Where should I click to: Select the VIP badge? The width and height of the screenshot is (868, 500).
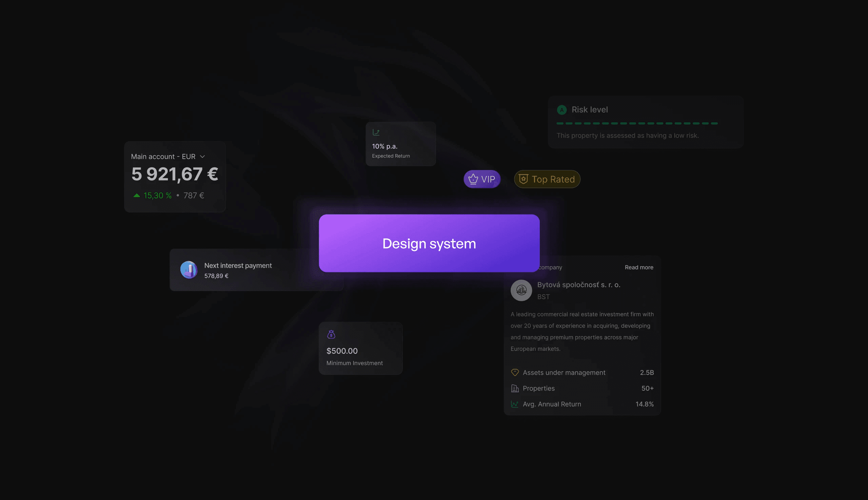pyautogui.click(x=482, y=179)
